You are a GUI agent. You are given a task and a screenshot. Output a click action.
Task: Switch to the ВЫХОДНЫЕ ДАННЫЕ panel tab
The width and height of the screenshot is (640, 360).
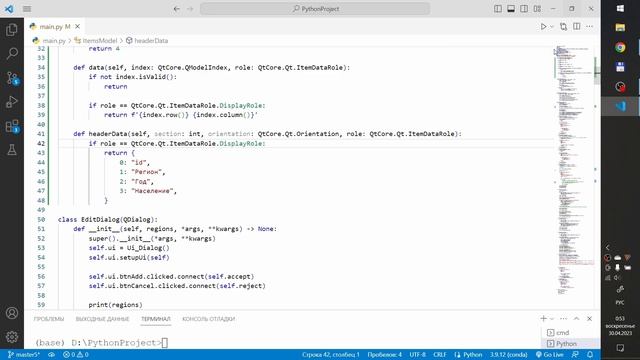pyautogui.click(x=102, y=319)
